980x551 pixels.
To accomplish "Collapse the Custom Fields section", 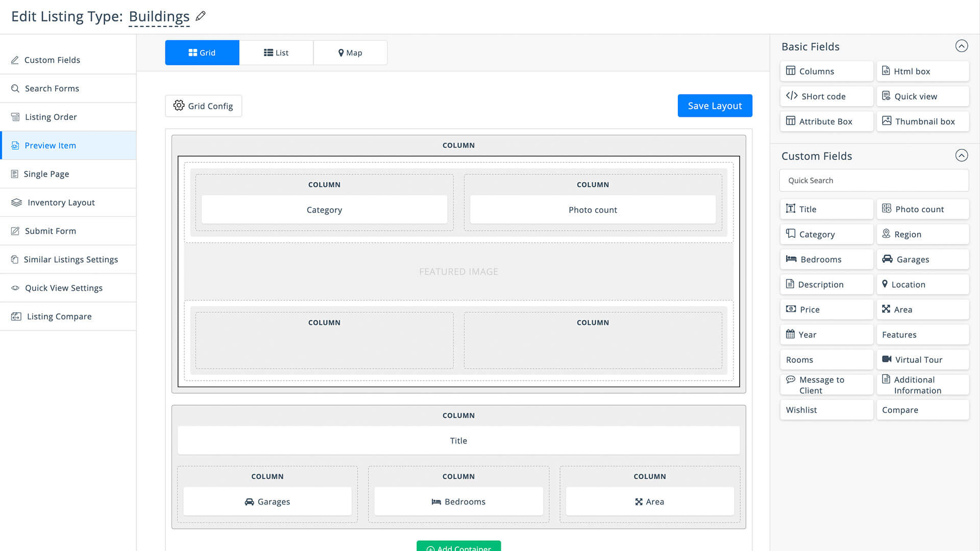I will pyautogui.click(x=961, y=156).
